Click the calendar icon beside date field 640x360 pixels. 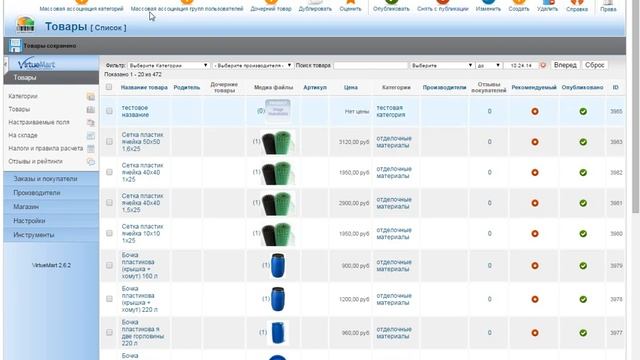tap(543, 65)
